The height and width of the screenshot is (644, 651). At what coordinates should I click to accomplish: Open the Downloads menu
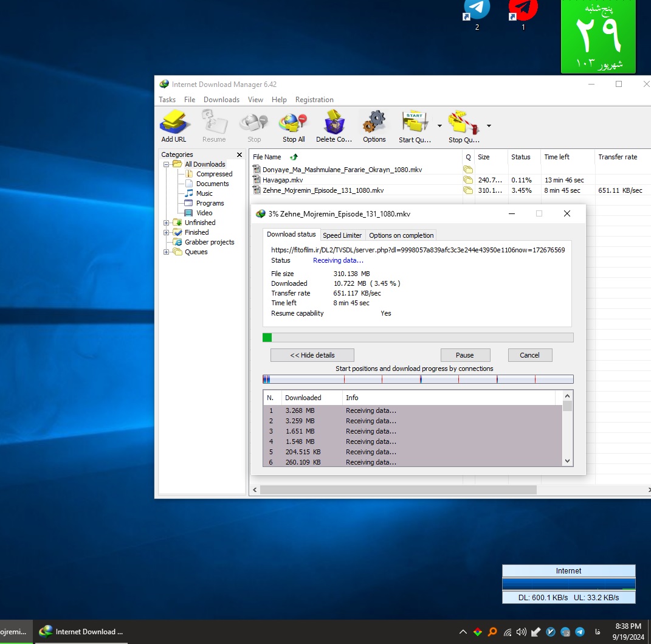tap(221, 100)
